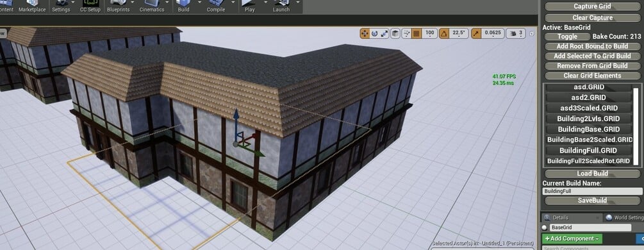Image resolution: width=644 pixels, height=250 pixels.
Task: Toggle grid snapping in viewport
Action: point(417,33)
